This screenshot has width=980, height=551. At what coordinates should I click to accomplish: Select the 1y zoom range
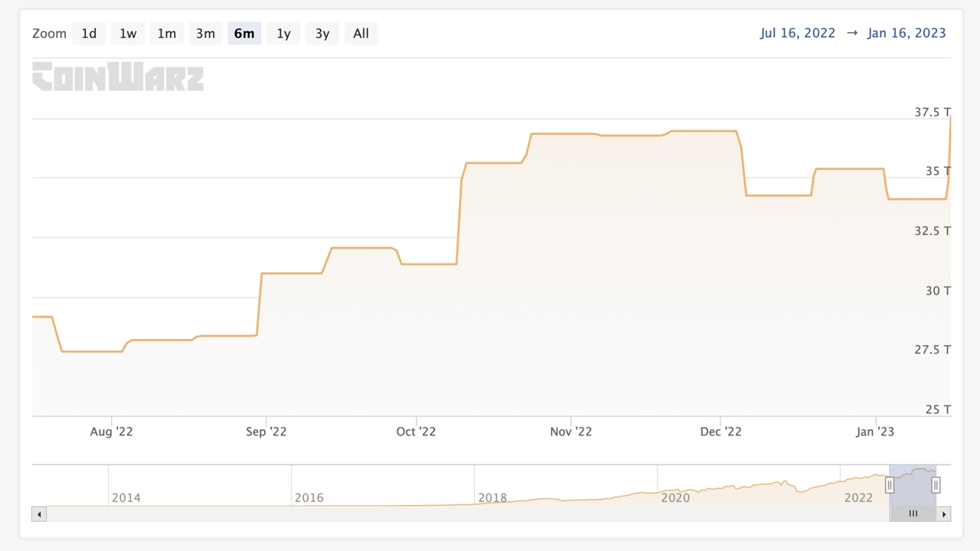[x=283, y=33]
